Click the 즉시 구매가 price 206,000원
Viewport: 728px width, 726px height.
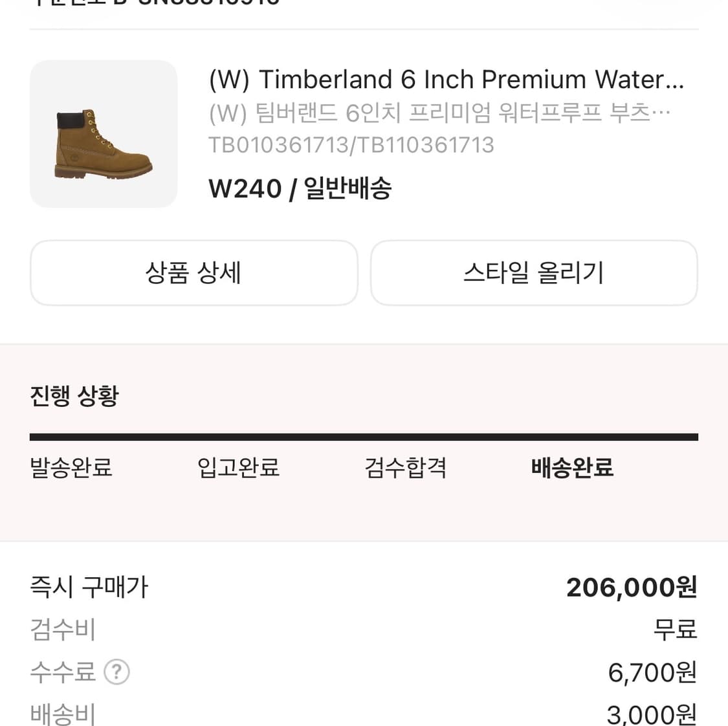point(630,587)
